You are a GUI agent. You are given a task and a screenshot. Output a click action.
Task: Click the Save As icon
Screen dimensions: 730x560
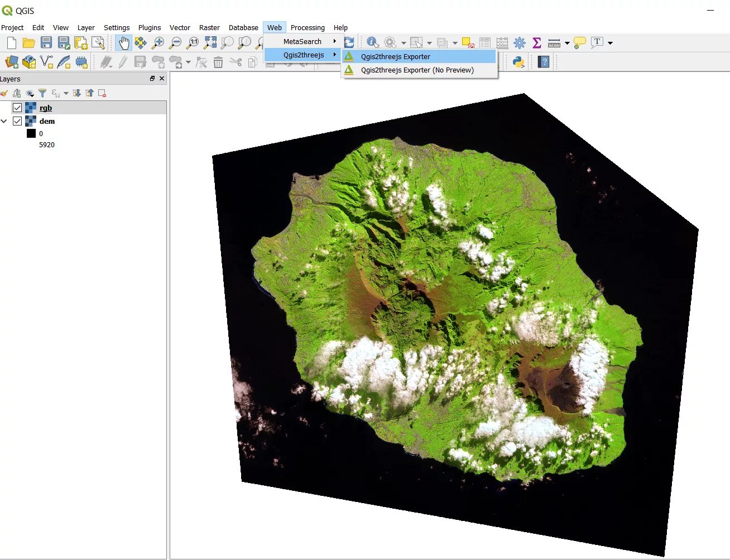click(64, 42)
